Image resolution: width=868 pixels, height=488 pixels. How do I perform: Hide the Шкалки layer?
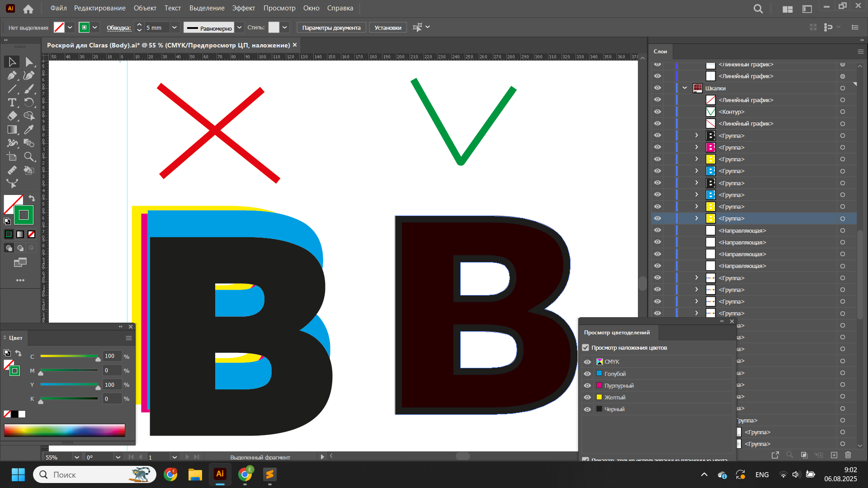pos(657,88)
